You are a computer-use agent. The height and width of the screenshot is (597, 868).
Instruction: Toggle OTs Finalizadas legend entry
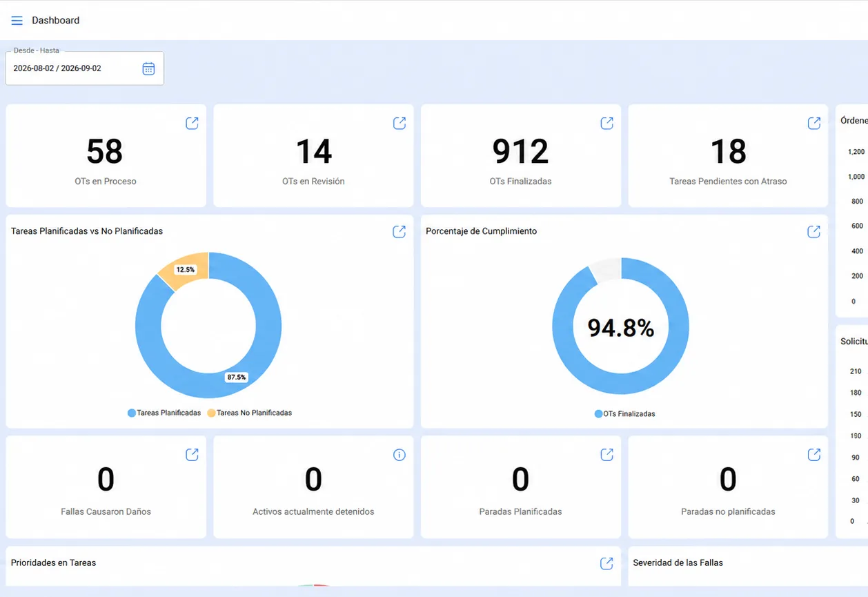pos(625,414)
